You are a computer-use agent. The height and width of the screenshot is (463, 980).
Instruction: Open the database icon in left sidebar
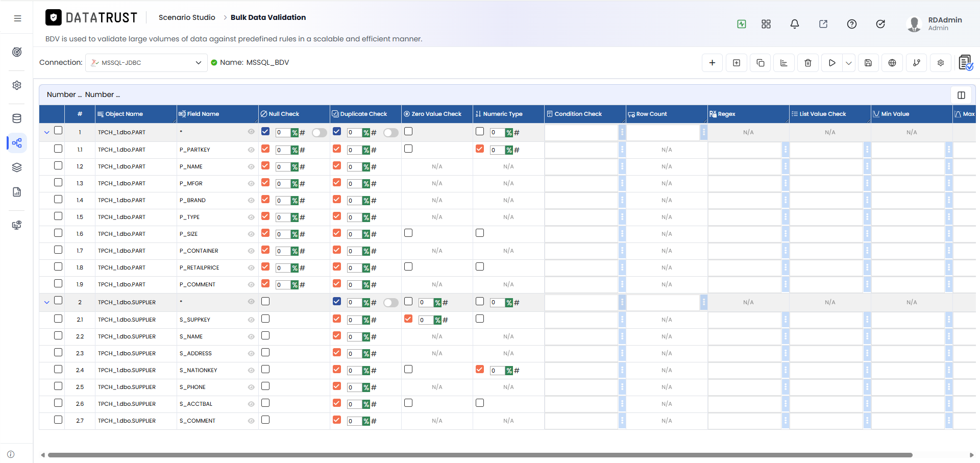[17, 118]
